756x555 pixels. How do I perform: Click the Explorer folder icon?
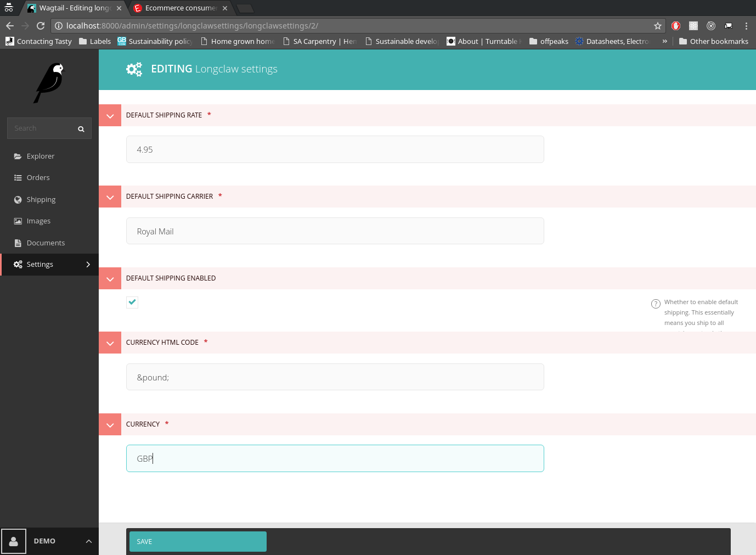click(18, 156)
